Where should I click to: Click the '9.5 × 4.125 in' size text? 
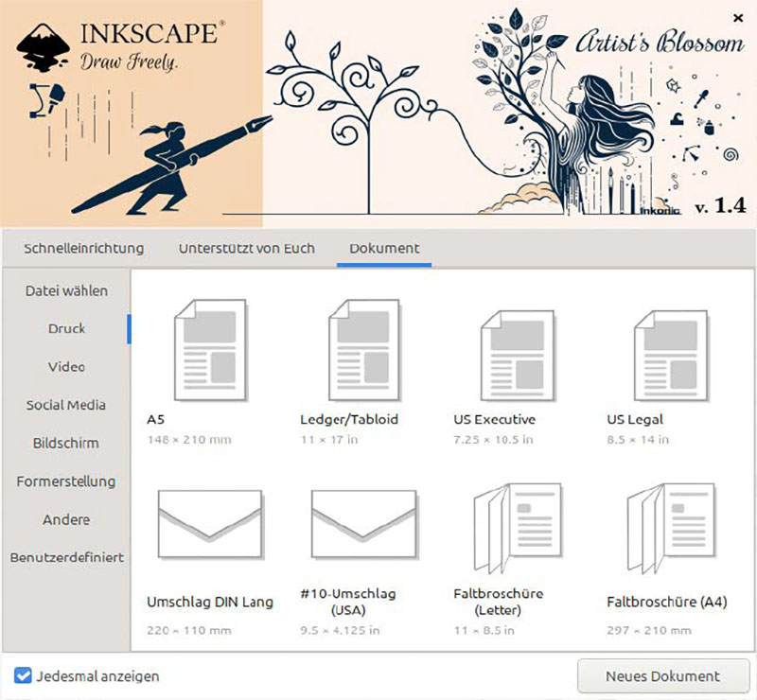coord(340,631)
